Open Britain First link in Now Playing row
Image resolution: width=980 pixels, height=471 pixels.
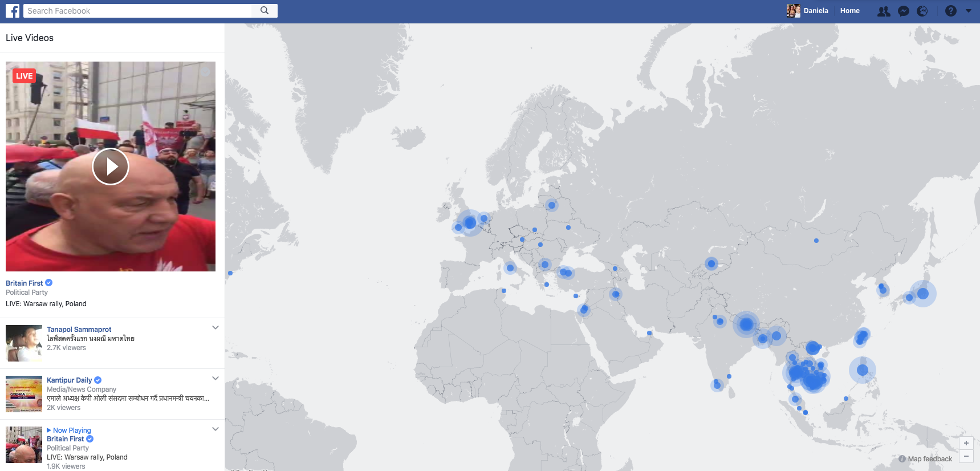point(65,438)
